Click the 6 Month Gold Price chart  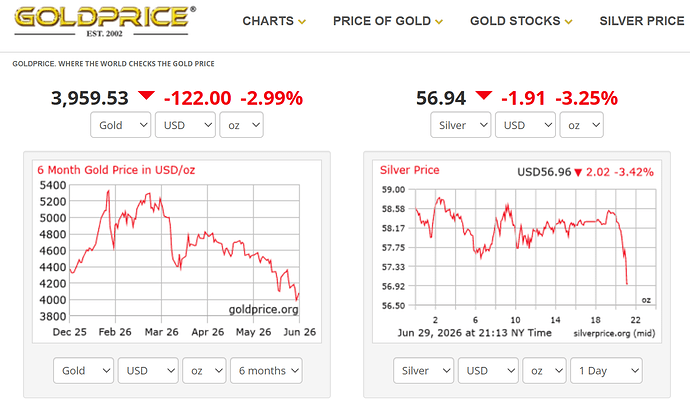click(177, 251)
